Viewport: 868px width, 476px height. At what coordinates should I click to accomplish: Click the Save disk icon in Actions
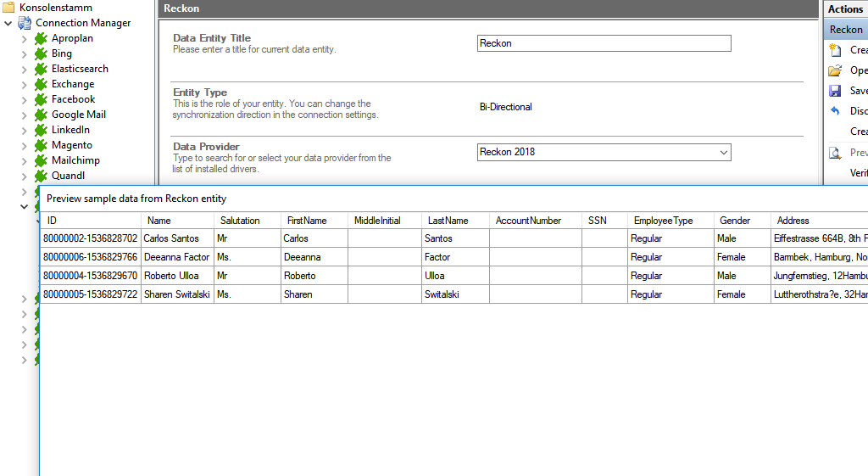click(835, 91)
